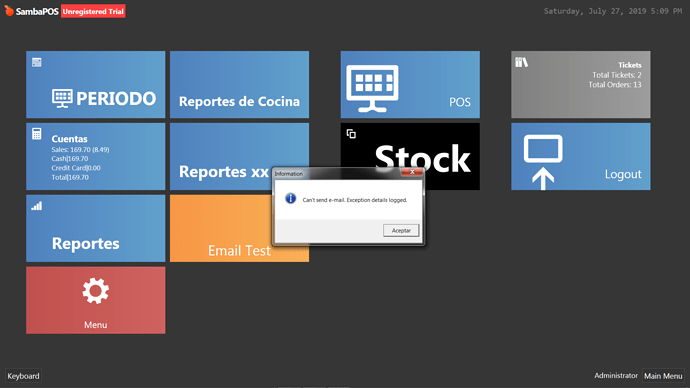Click the SambaPOS logo icon
Image resolution: width=690 pixels, height=388 pixels.
[x=9, y=11]
